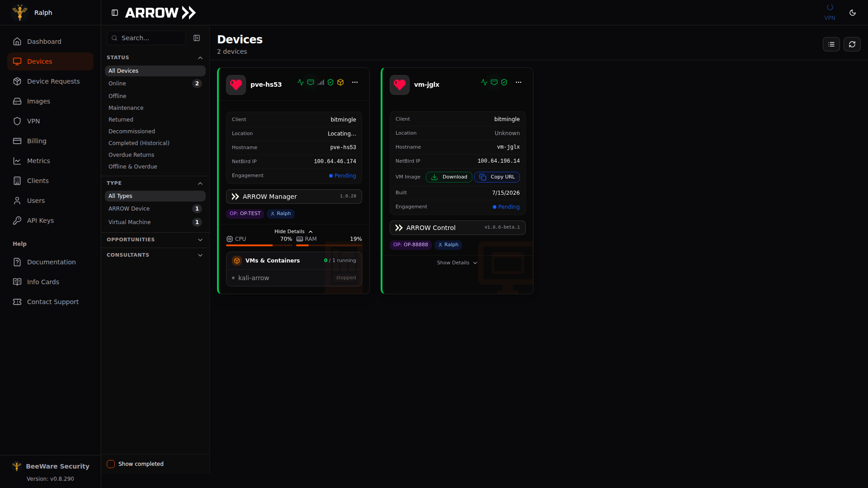The width and height of the screenshot is (868, 488).
Task: Refresh the devices list
Action: coord(852,44)
